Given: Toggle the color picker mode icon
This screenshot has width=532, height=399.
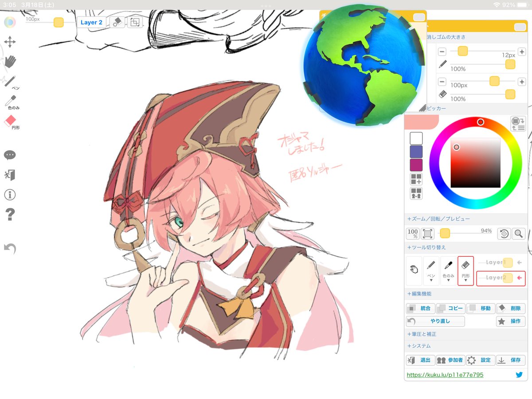Looking at the screenshot, I should tap(518, 123).
